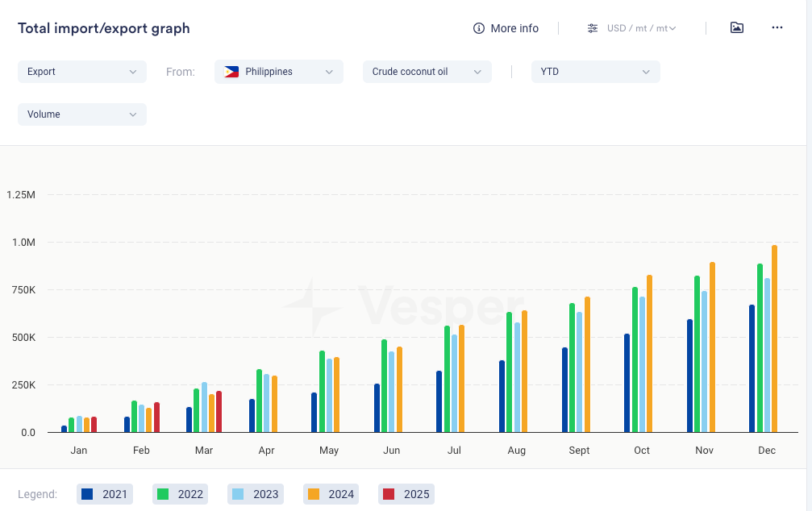This screenshot has width=812, height=511.
Task: Open the Crude coconut oil dropdown
Action: tap(427, 72)
